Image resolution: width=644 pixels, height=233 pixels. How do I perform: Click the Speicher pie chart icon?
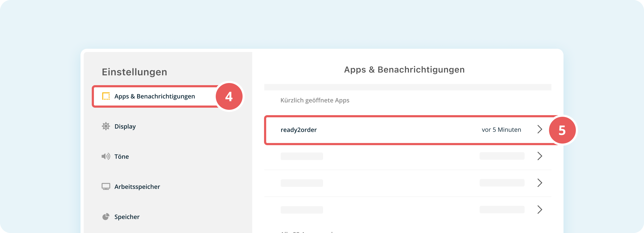[106, 217]
